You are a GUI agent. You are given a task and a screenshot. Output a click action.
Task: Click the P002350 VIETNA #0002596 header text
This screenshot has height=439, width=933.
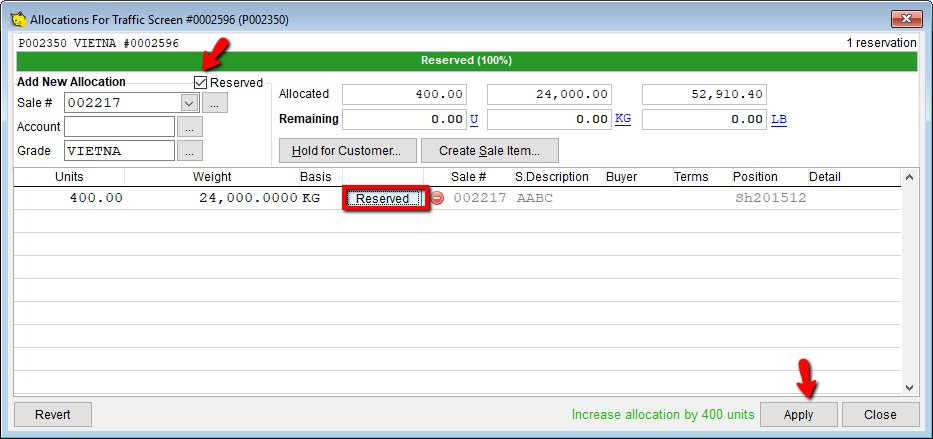[98, 43]
